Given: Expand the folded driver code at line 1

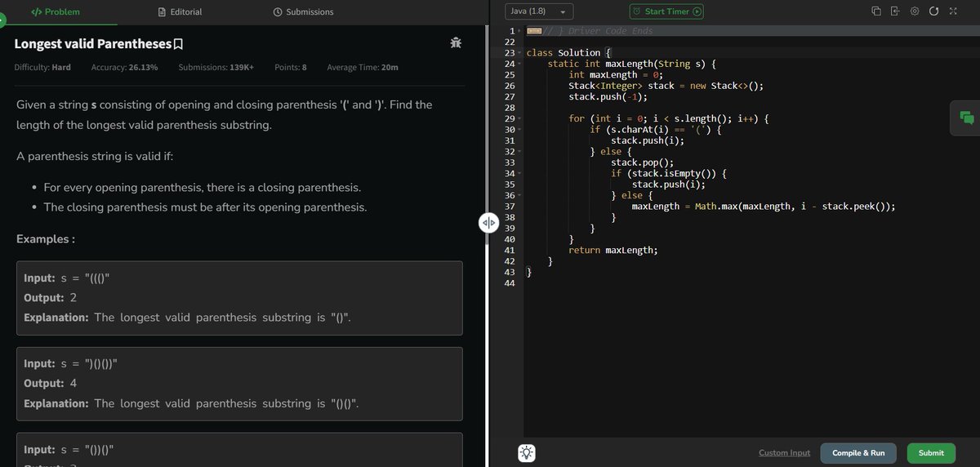Looking at the screenshot, I should (x=519, y=31).
